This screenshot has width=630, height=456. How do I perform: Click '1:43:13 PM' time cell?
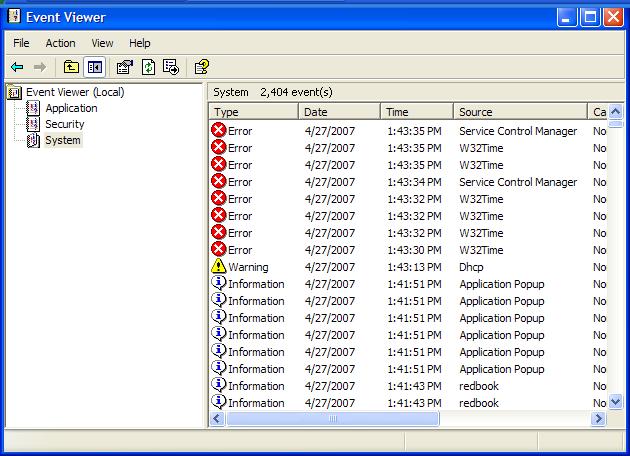pyautogui.click(x=414, y=267)
